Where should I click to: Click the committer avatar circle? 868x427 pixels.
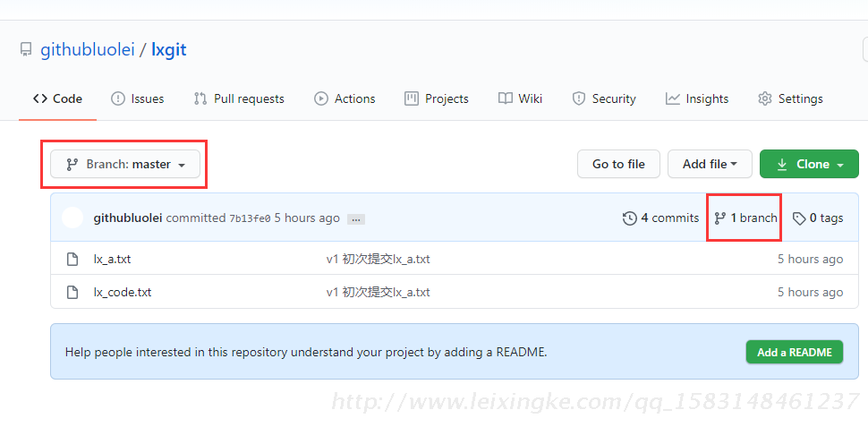(x=72, y=218)
